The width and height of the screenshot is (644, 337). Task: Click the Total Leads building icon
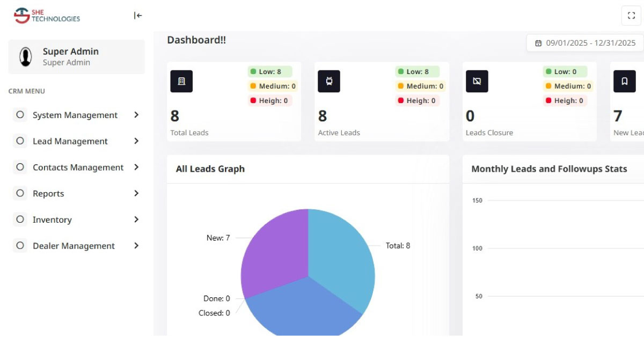181,81
